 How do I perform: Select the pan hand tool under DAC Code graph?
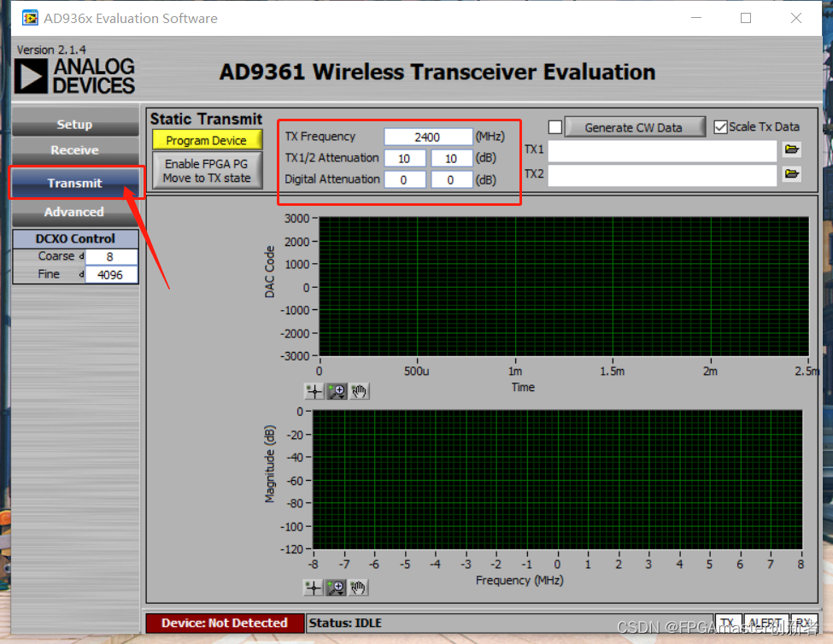[x=359, y=392]
